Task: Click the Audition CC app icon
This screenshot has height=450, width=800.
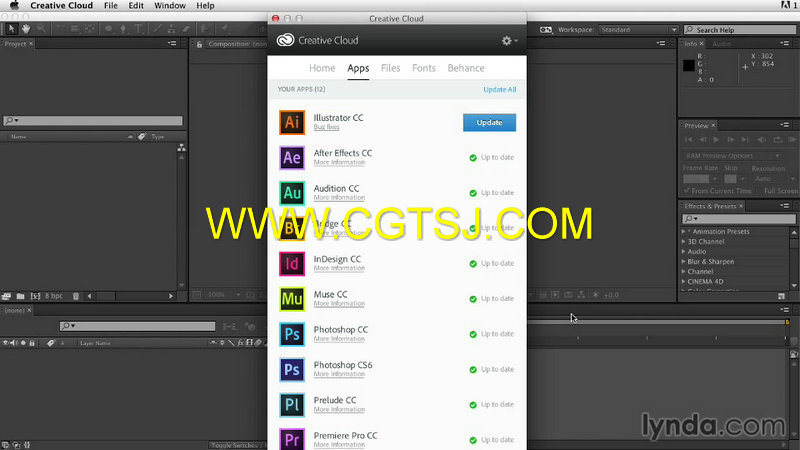Action: pos(292,193)
